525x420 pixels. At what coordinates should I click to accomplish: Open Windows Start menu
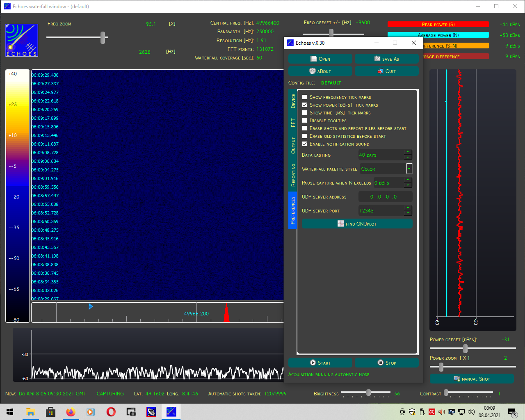click(x=10, y=412)
